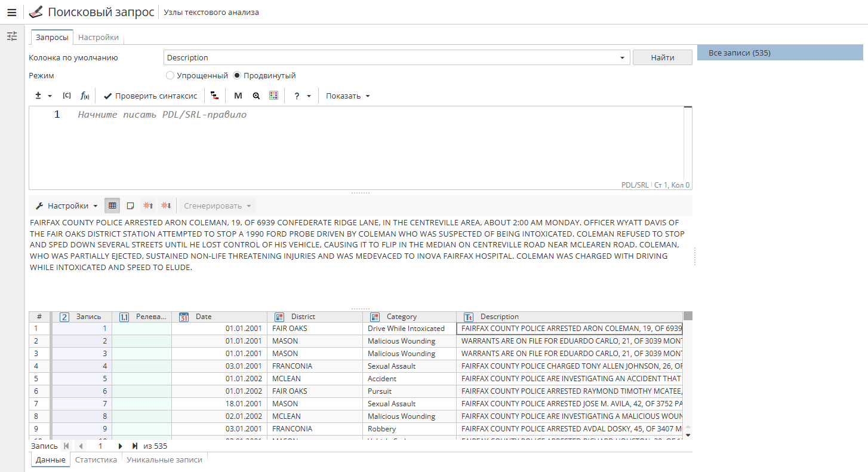Screen dimensions: 868x472
Task: Expand the plus-minus dropdown arrow
Action: 50,96
